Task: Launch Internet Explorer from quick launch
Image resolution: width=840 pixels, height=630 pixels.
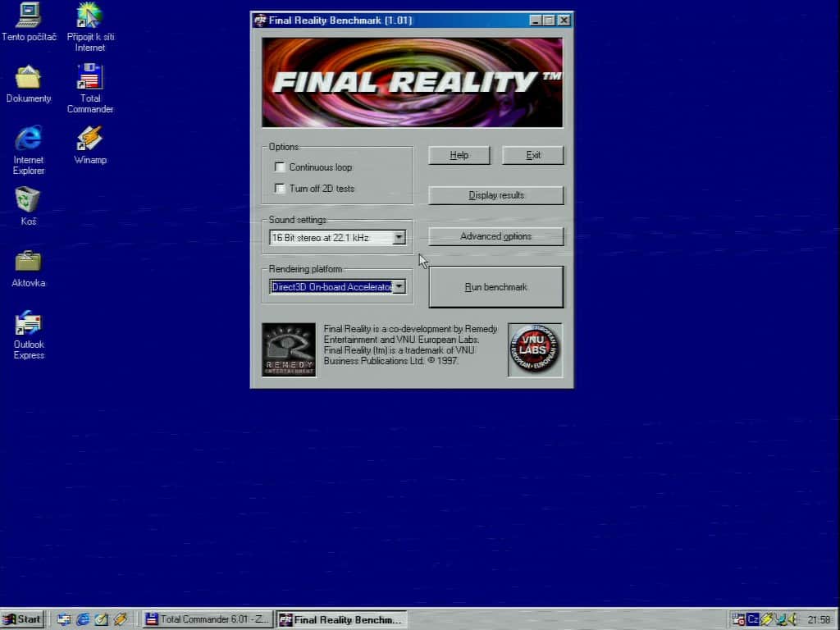Action: click(83, 619)
